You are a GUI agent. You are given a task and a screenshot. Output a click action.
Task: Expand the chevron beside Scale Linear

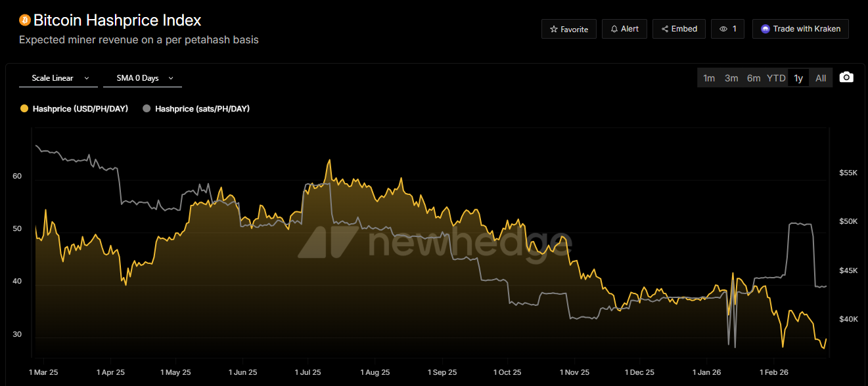pos(86,77)
